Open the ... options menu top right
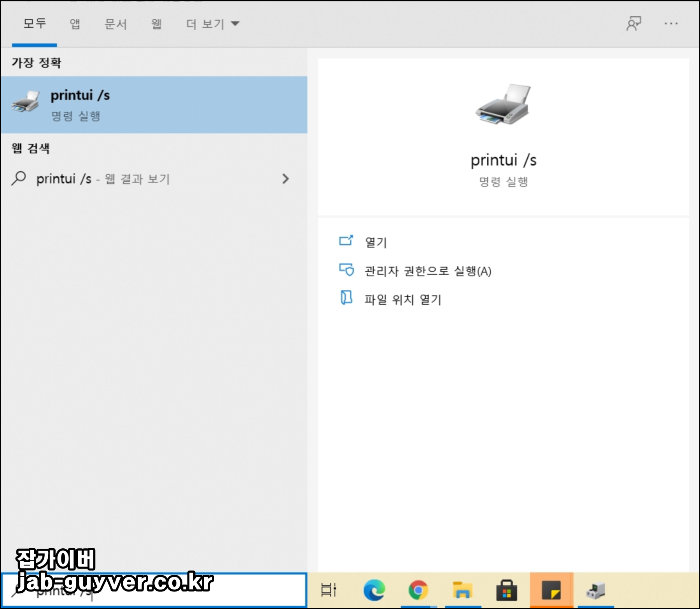 coord(672,23)
